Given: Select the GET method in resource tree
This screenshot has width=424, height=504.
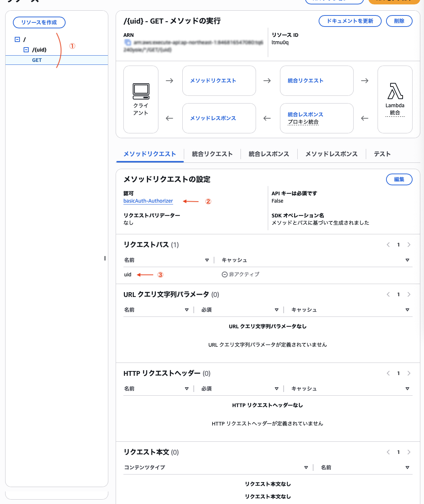Looking at the screenshot, I should click(37, 60).
